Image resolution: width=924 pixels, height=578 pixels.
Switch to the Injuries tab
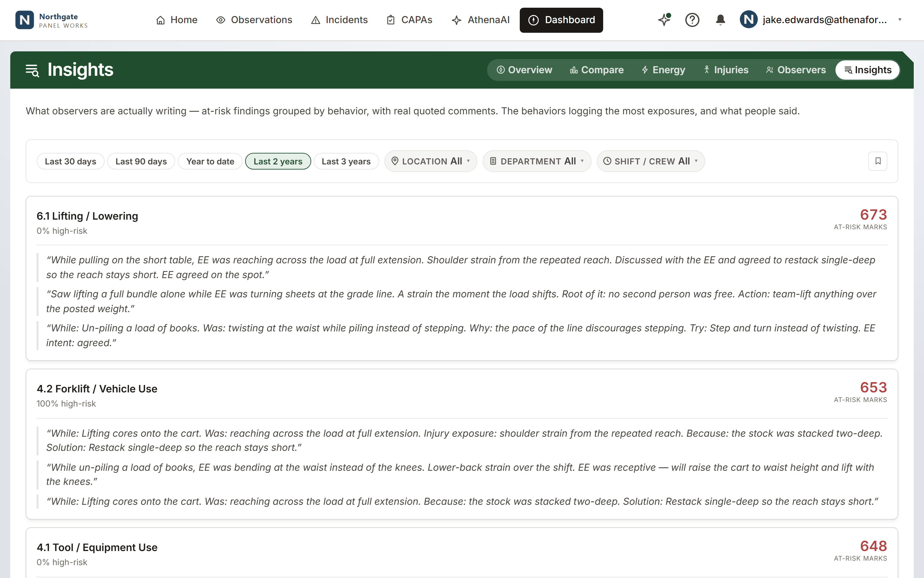(x=726, y=70)
